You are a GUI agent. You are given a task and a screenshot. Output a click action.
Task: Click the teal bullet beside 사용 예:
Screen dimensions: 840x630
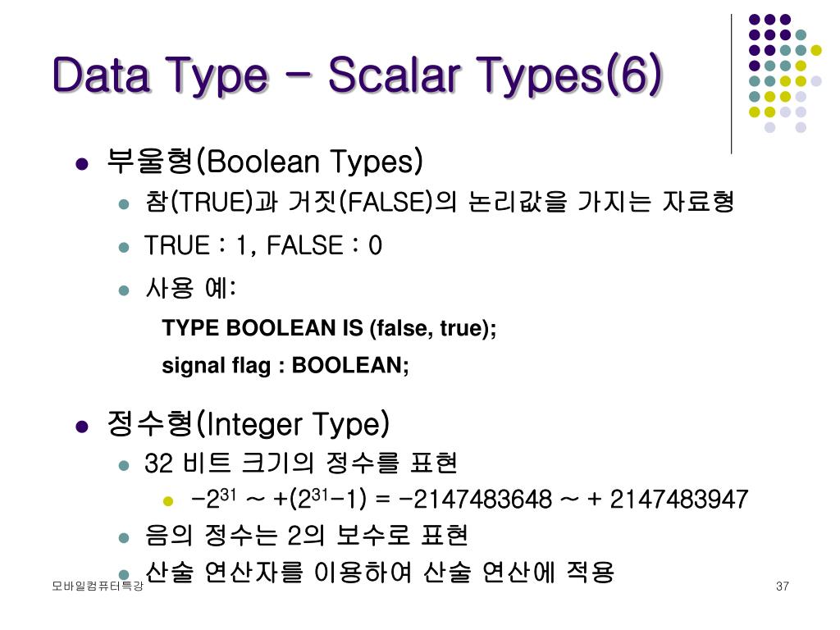pos(124,290)
